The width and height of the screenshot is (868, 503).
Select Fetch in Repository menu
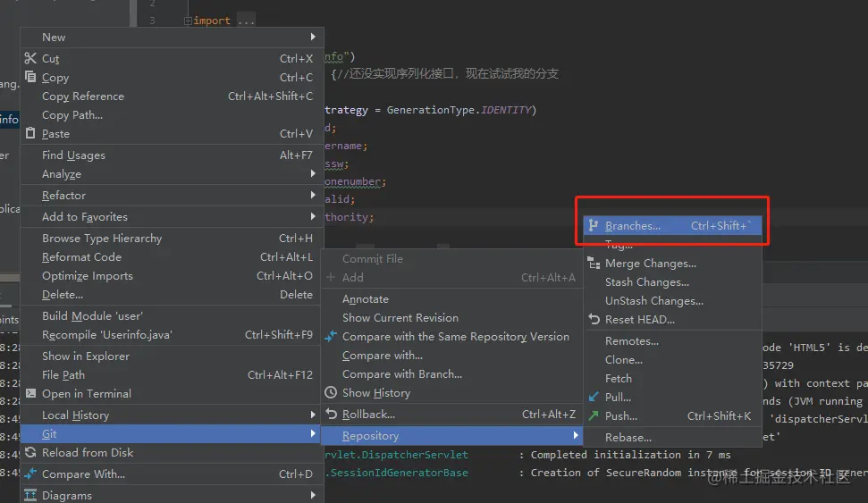(672, 379)
